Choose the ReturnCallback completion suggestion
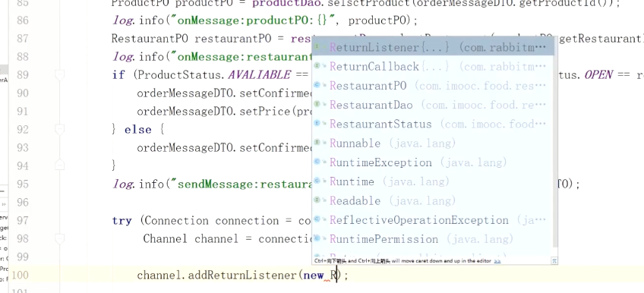The width and height of the screenshot is (644, 293). coord(433,67)
